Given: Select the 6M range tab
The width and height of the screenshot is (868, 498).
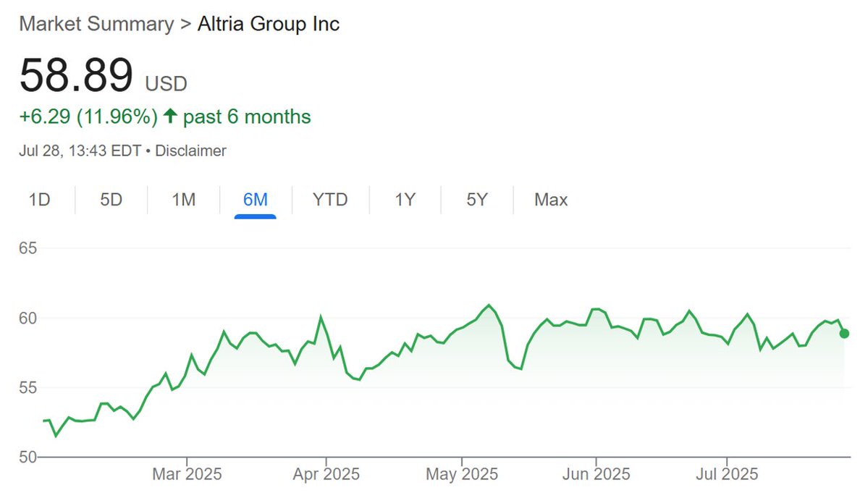Looking at the screenshot, I should click(256, 200).
